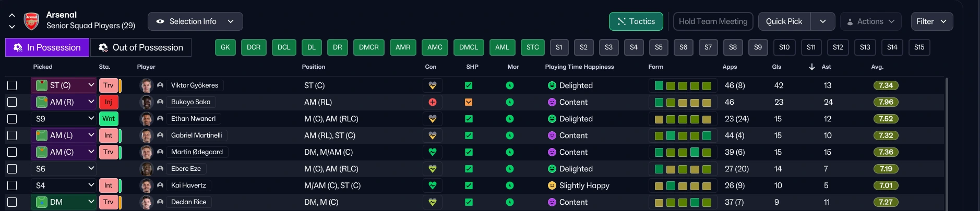Select the GK position slot

tap(225, 47)
